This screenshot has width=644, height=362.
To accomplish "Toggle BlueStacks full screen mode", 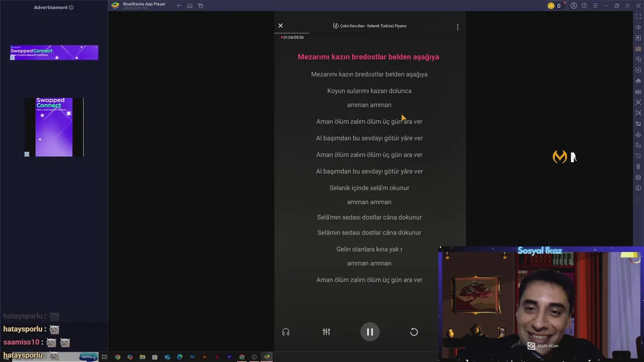I will tap(638, 17).
